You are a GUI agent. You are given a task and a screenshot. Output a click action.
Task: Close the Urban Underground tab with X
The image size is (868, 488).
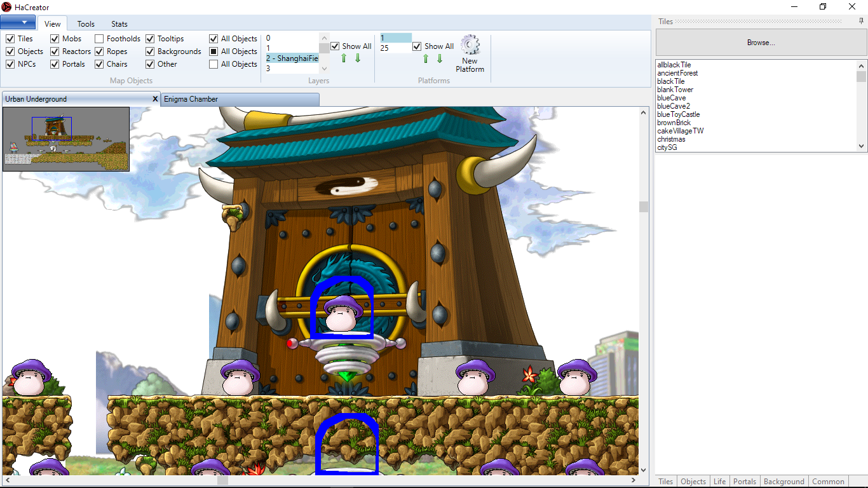(x=155, y=99)
